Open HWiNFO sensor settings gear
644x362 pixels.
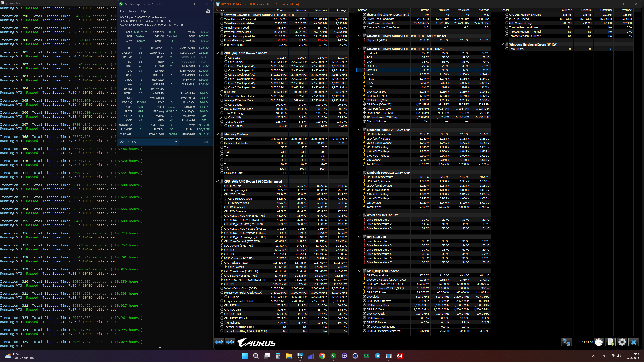pyautogui.click(x=622, y=342)
